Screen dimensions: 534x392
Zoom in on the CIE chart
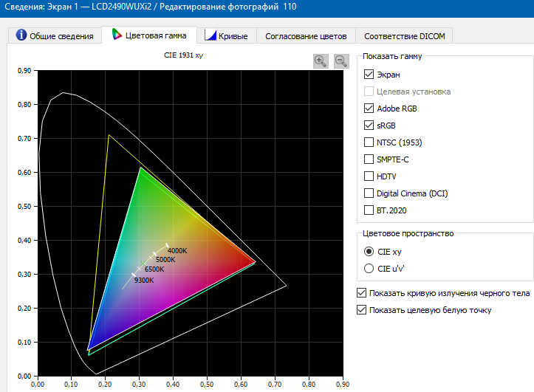pyautogui.click(x=321, y=61)
